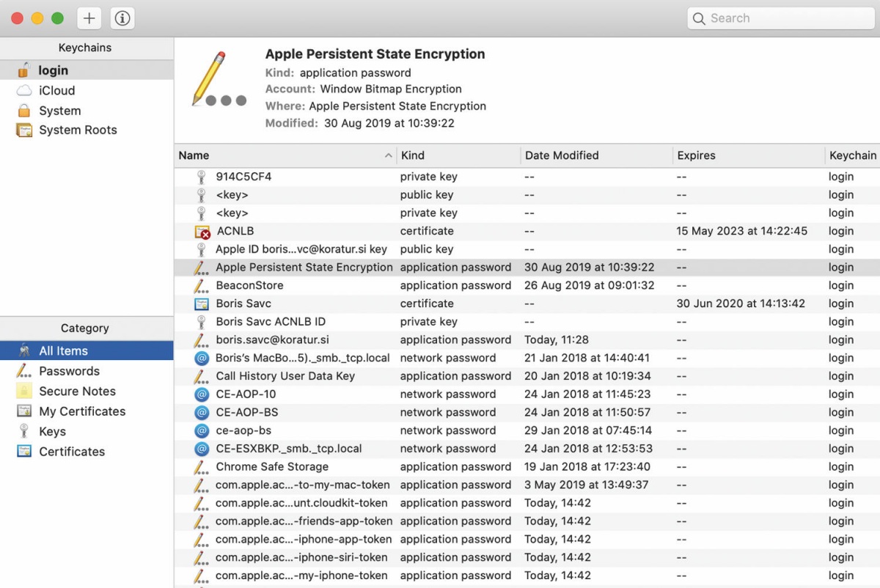Select the iCloud keychain

click(87, 90)
